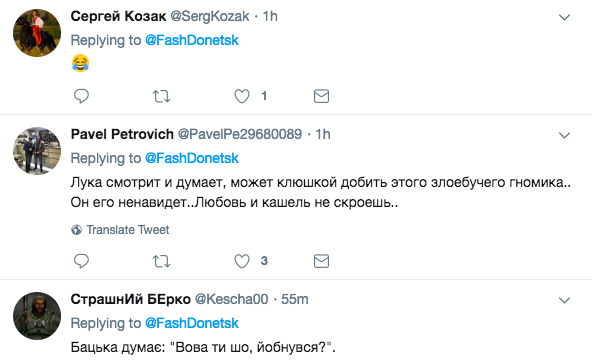Screen dimensions: 592x364
Task: View Pavel Petrovich's avatar
Action: point(37,151)
